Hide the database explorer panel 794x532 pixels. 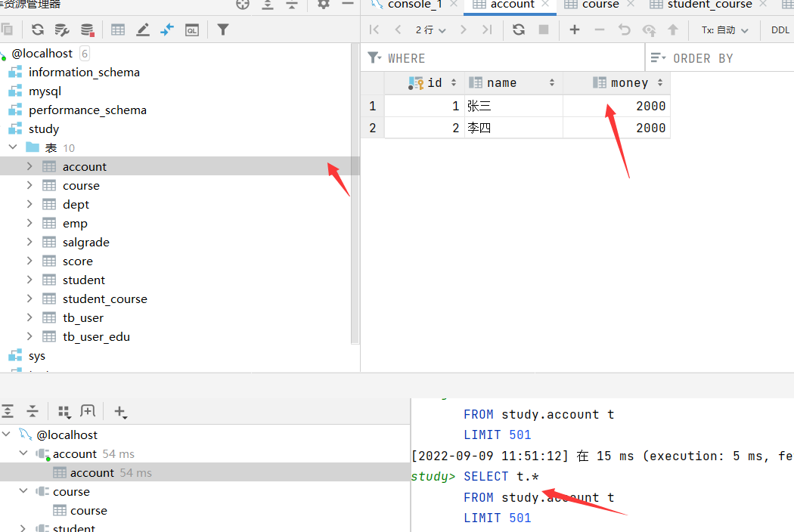click(x=347, y=4)
